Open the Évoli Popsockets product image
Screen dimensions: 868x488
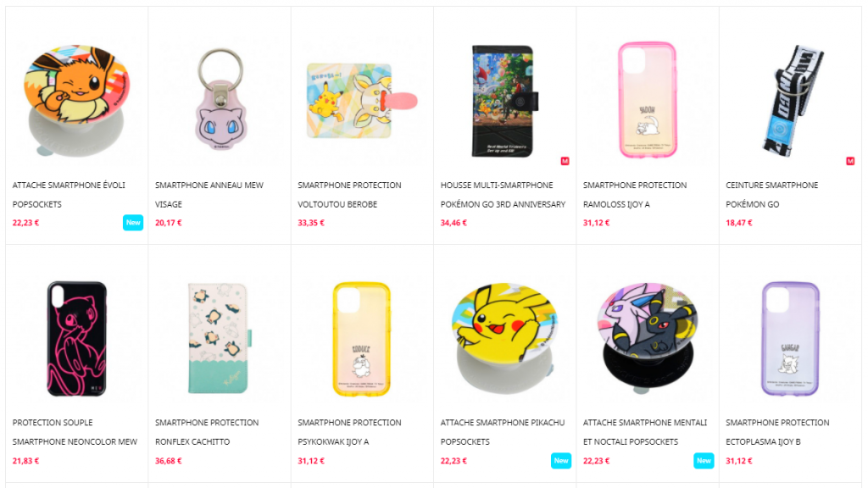[x=77, y=101]
